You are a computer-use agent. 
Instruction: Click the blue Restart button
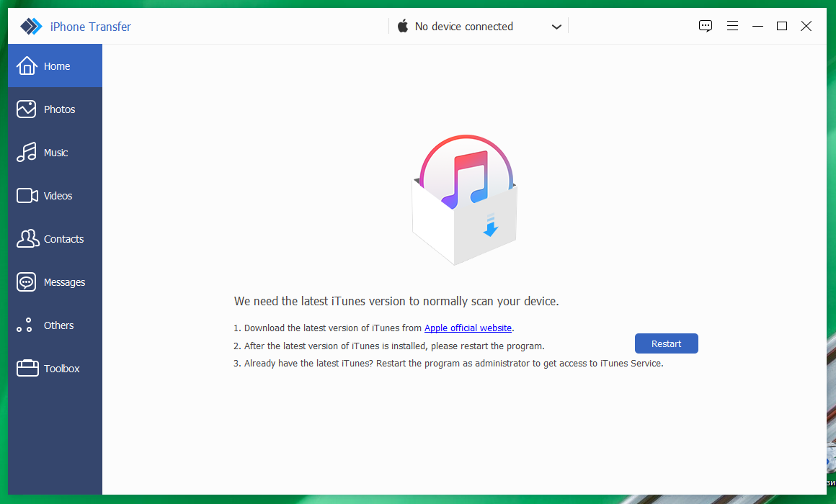(667, 343)
